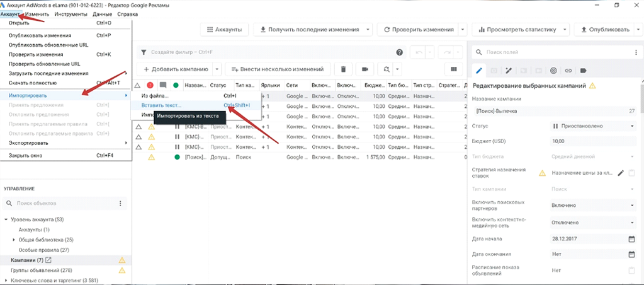Expand the Общая библиотека tree node
Image resolution: width=644 pixels, height=285 pixels.
14,240
